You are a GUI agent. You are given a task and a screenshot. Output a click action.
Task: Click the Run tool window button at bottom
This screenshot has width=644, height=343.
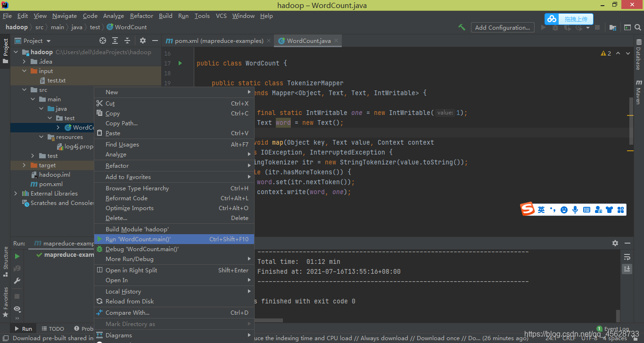23,329
